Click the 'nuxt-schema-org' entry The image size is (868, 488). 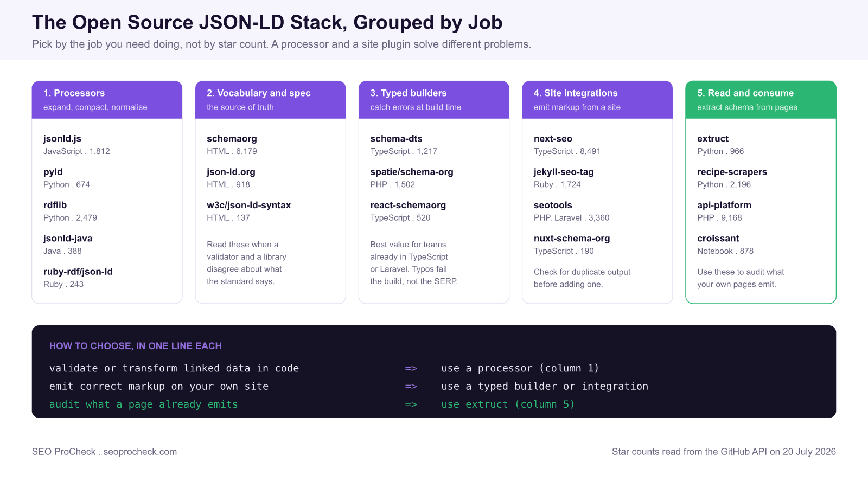[572, 239]
